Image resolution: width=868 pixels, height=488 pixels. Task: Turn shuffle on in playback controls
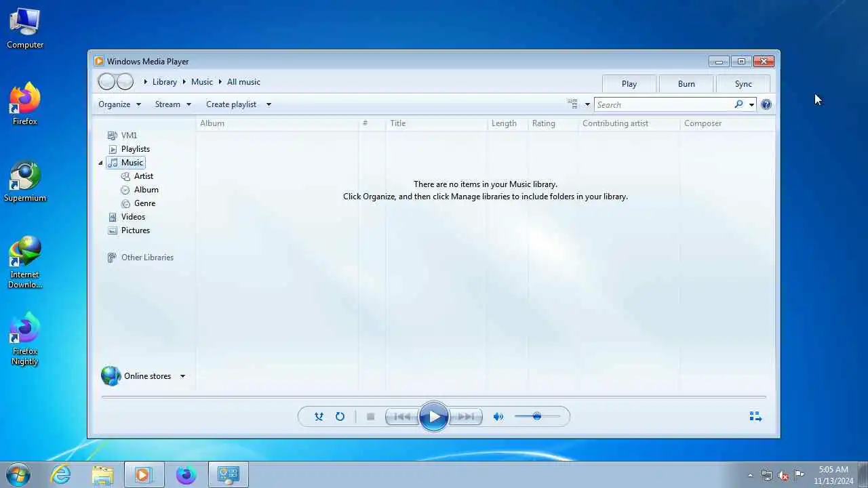[319, 417]
